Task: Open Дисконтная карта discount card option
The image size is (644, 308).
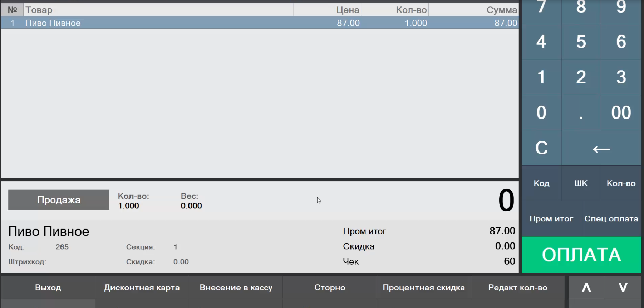Action: click(x=142, y=288)
